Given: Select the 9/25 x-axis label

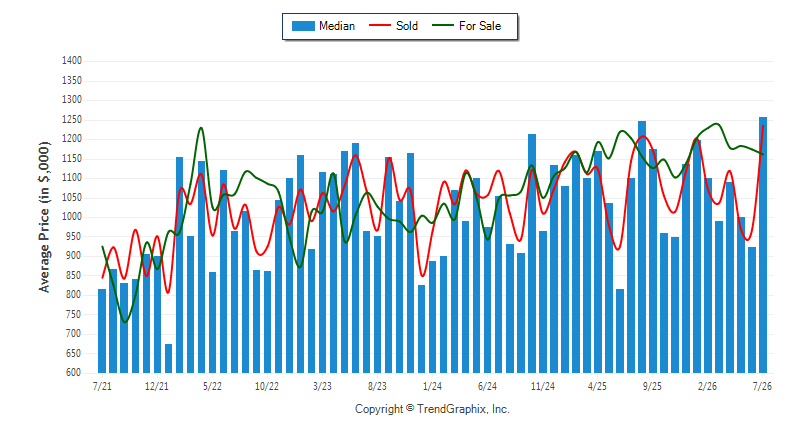Looking at the screenshot, I should [652, 386].
